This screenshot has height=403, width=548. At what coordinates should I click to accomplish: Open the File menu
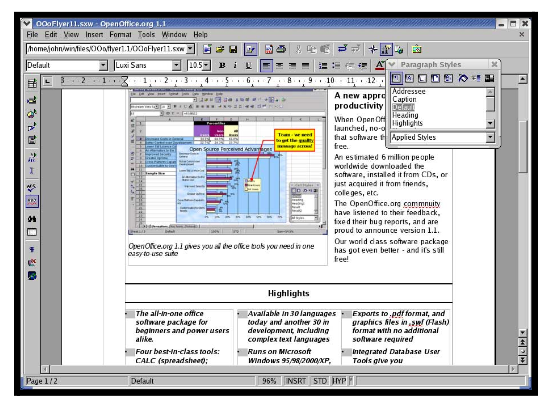click(32, 35)
